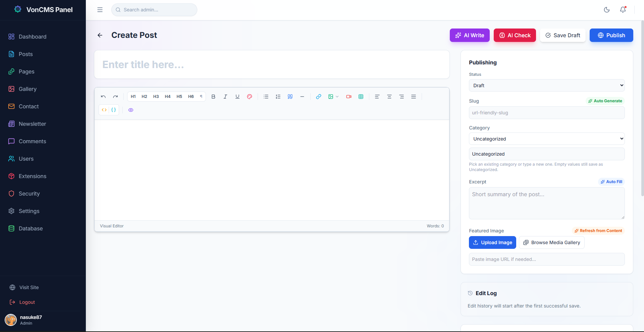Open the Status dropdown showing Draft
This screenshot has height=332, width=644.
point(546,85)
